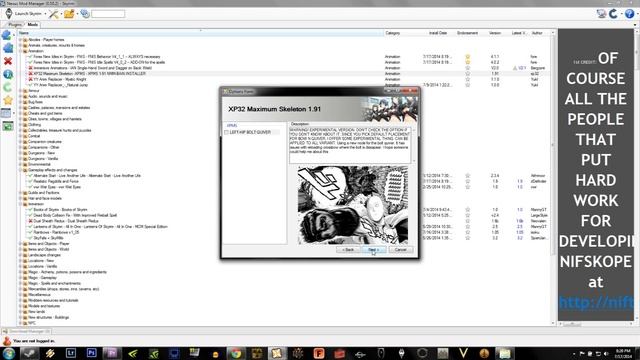The width and height of the screenshot is (640, 360).
Task: Select Realistic Ragdolls and Force row
Action: pyautogui.click(x=56, y=181)
